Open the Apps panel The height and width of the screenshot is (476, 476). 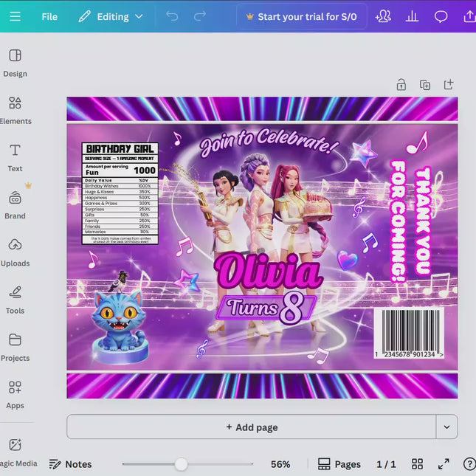point(15,395)
